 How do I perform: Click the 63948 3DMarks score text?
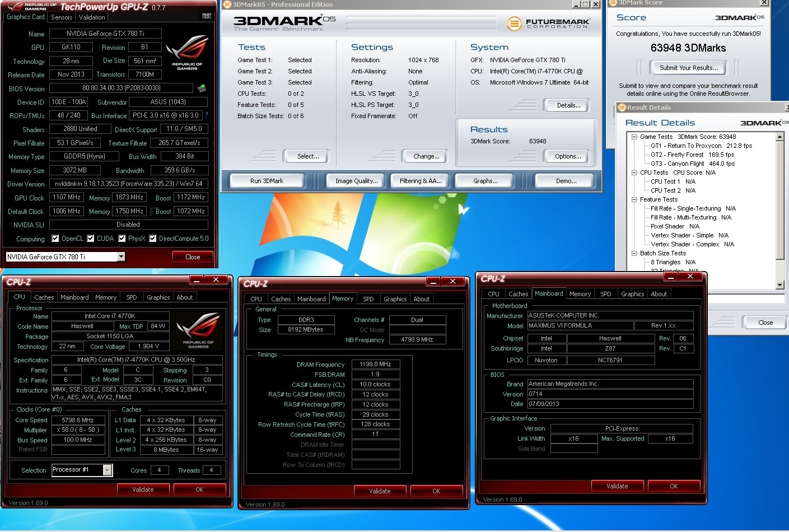click(688, 48)
